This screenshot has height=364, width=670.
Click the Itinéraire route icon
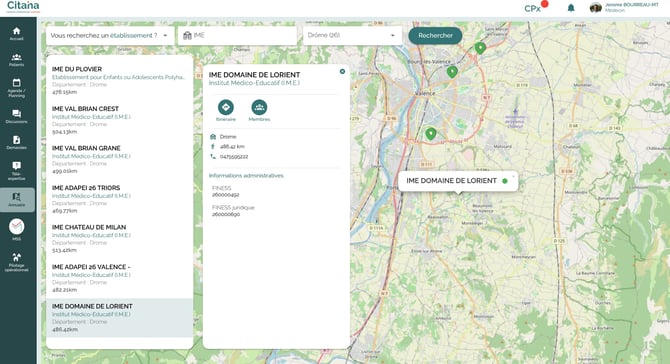coord(226,107)
